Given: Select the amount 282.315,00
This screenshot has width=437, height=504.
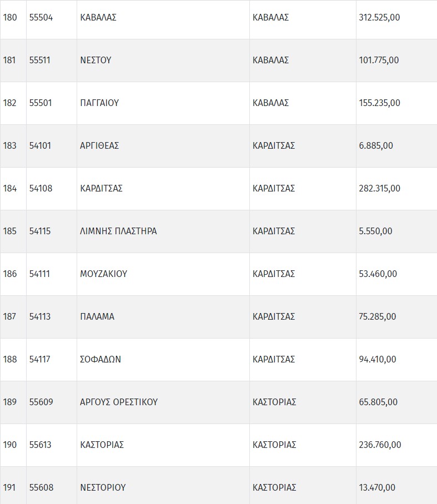Looking at the screenshot, I should click(x=379, y=188).
